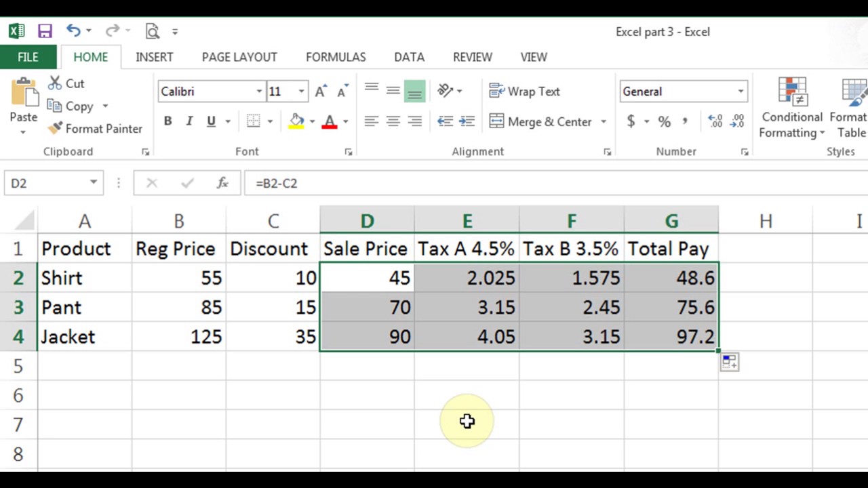
Task: Apply Comma Style number format
Action: point(685,121)
